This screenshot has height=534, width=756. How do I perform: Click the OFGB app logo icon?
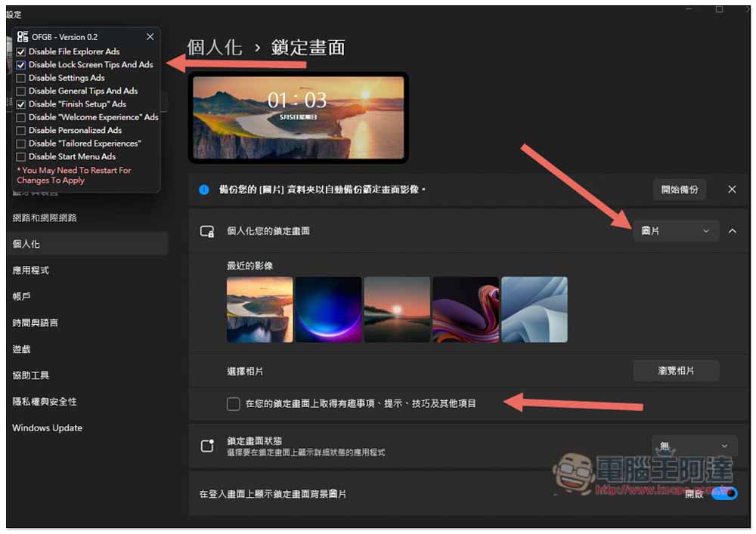tap(22, 36)
